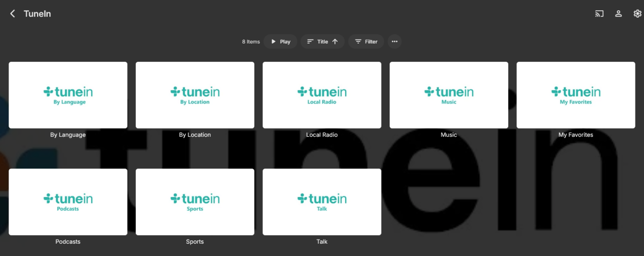644x256 pixels.
Task: Click the 'By Language' caption text
Action: [x=68, y=135]
